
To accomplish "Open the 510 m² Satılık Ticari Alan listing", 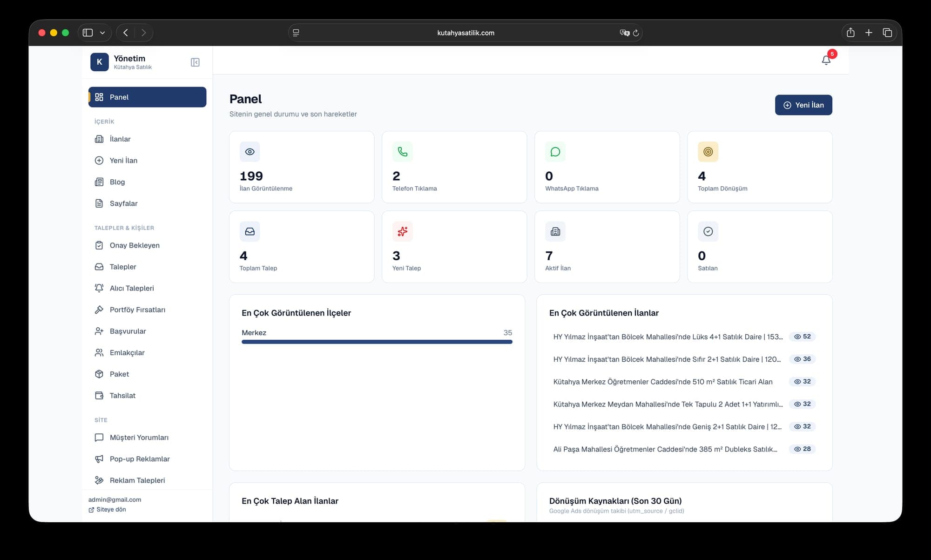I will pyautogui.click(x=662, y=381).
